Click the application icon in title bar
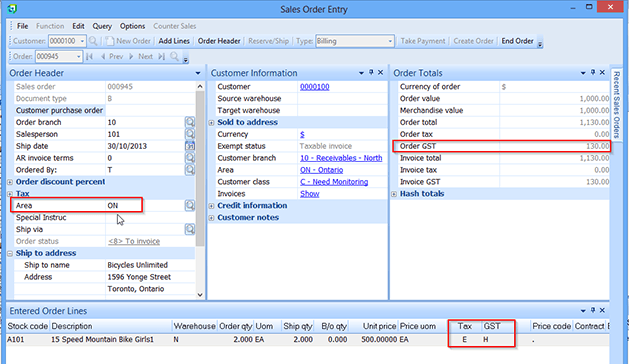 12,8
